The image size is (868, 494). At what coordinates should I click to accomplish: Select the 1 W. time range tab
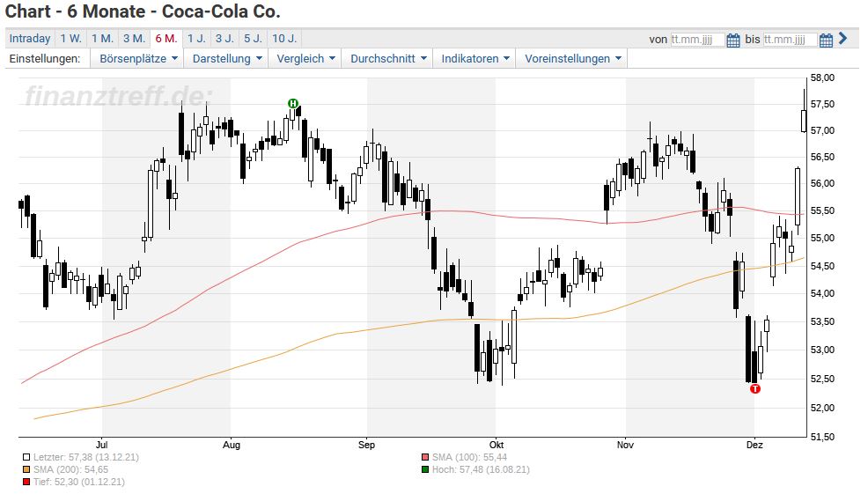tap(70, 38)
